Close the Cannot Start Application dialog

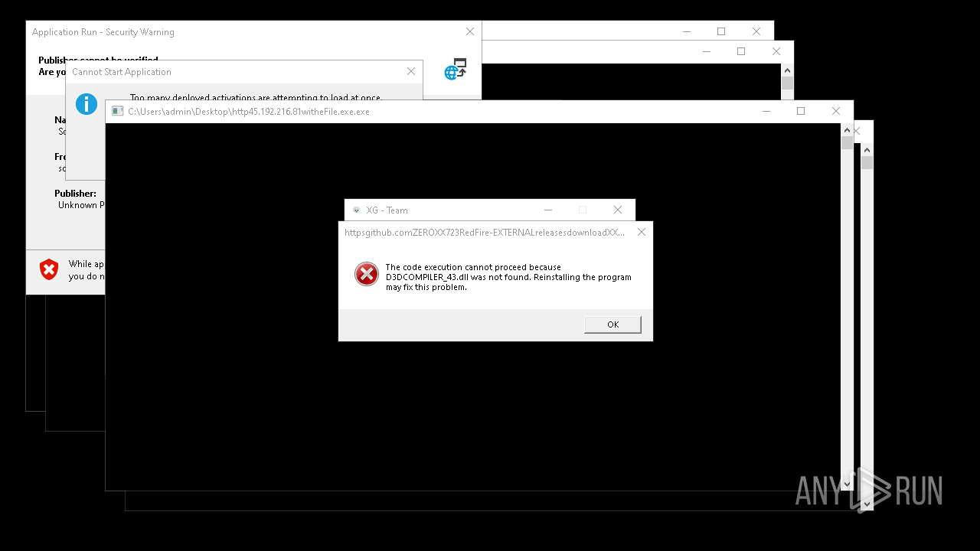point(411,71)
